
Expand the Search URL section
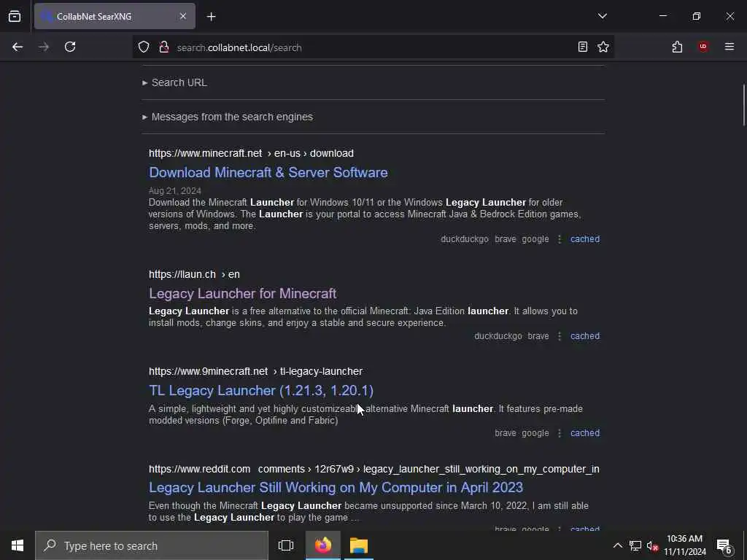pos(175,82)
